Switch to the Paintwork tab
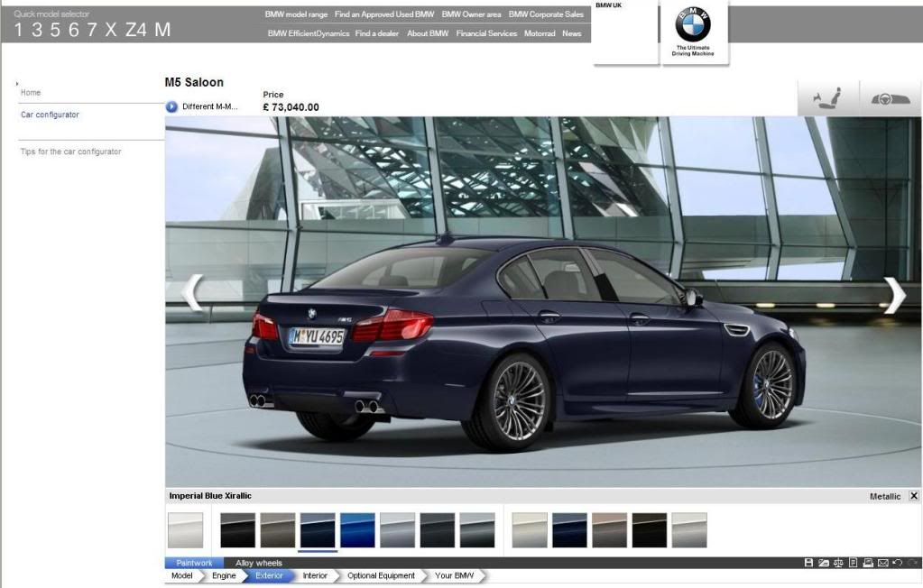The width and height of the screenshot is (923, 588). pos(194,563)
